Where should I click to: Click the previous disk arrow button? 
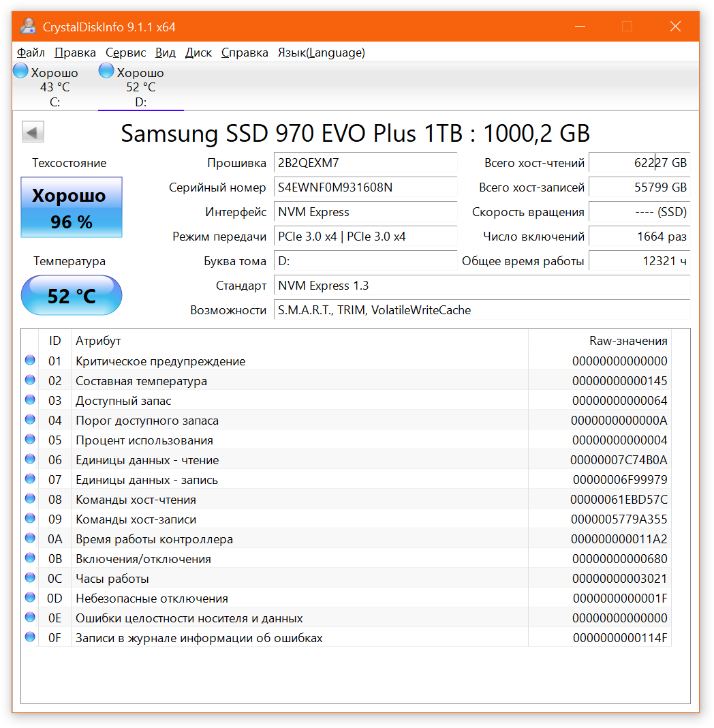pyautogui.click(x=33, y=132)
